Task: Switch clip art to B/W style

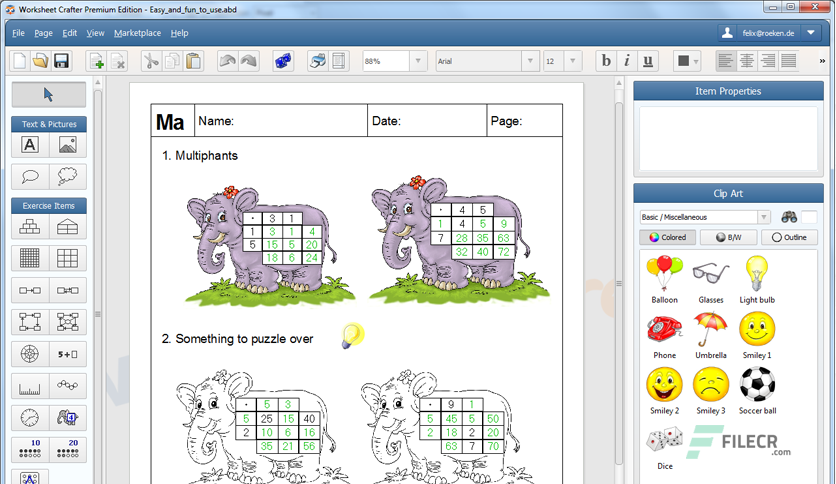Action: tap(728, 237)
